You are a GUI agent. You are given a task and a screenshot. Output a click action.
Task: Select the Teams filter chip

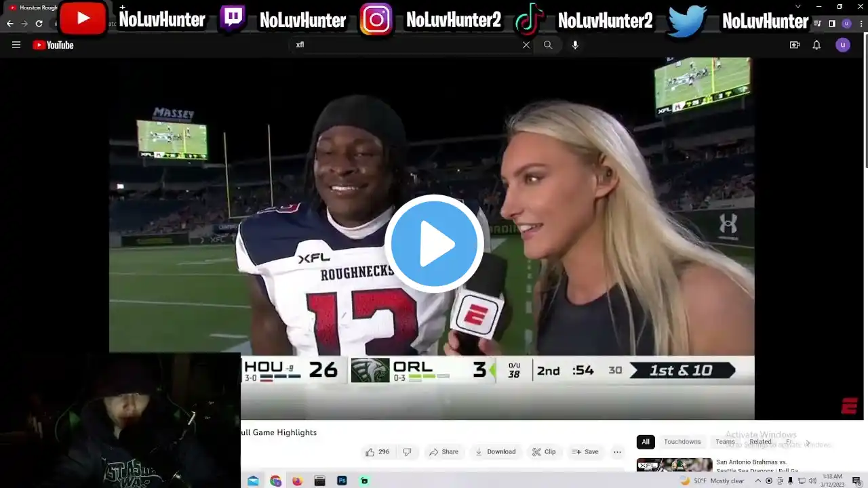[725, 442]
